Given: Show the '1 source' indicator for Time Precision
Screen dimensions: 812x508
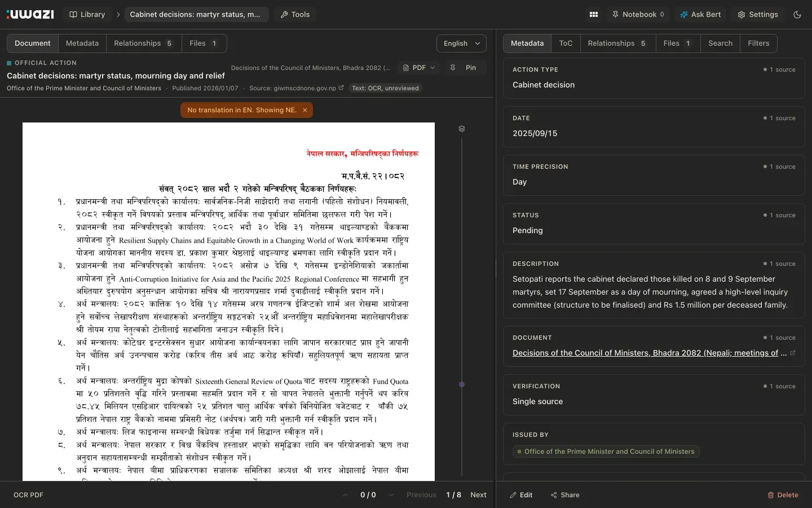Looking at the screenshot, I should (x=779, y=167).
